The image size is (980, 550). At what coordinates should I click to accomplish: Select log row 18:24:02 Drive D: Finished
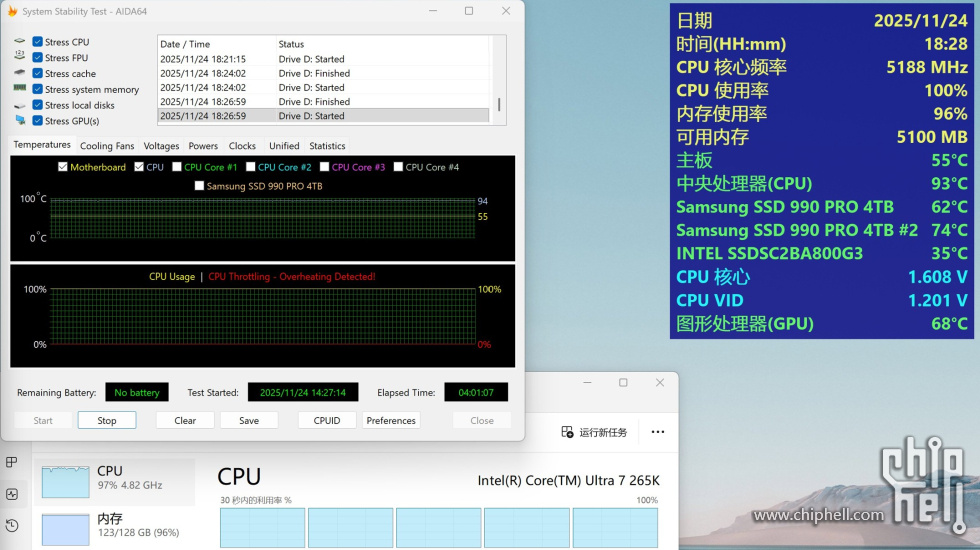tap(323, 73)
